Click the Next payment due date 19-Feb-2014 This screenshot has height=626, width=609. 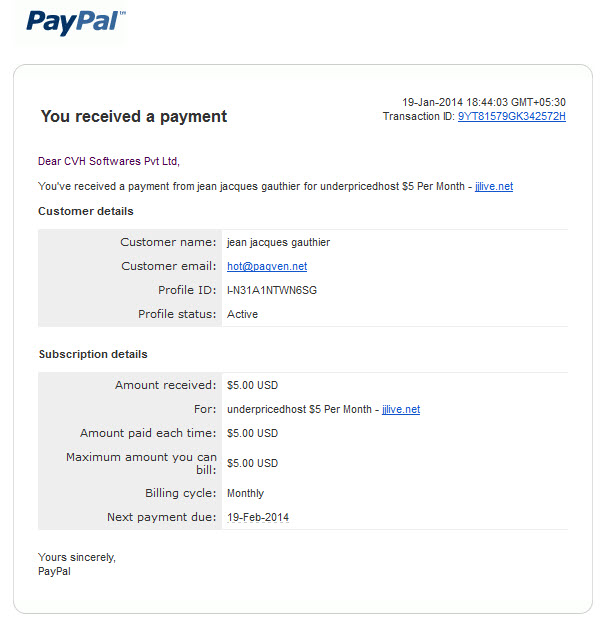258,517
